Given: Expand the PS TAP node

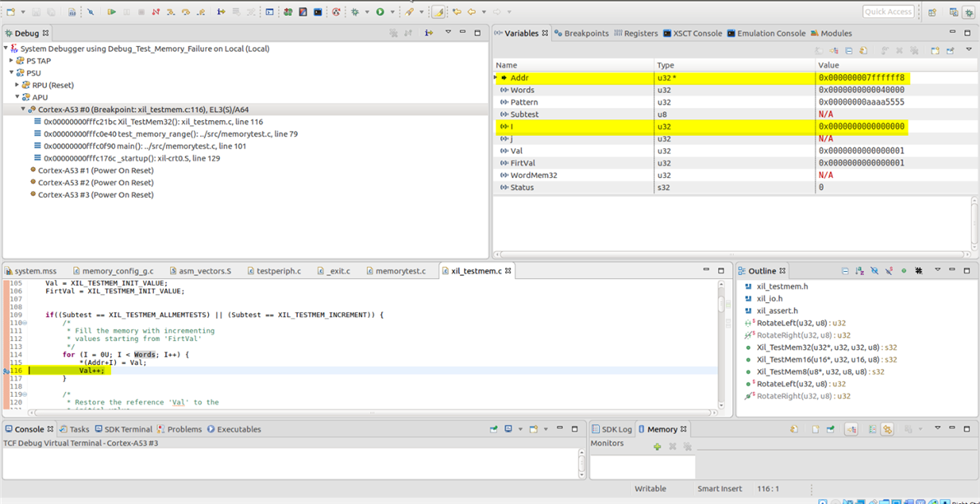Looking at the screenshot, I should [12, 61].
